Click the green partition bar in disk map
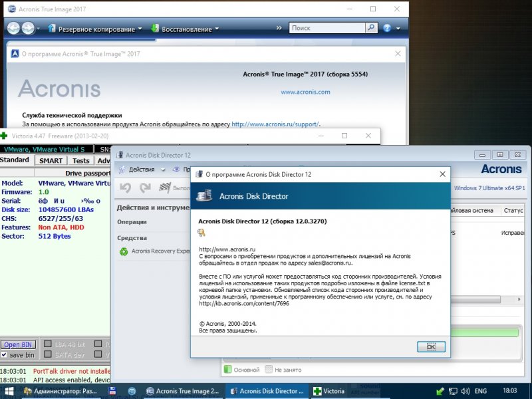The width and height of the screenshot is (532, 399). 485,332
